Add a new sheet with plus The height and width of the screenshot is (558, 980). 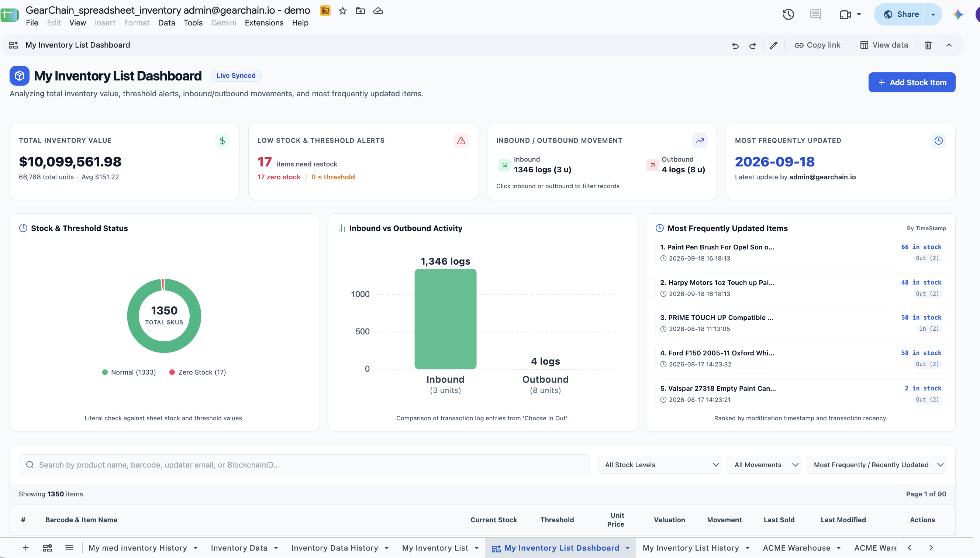26,548
